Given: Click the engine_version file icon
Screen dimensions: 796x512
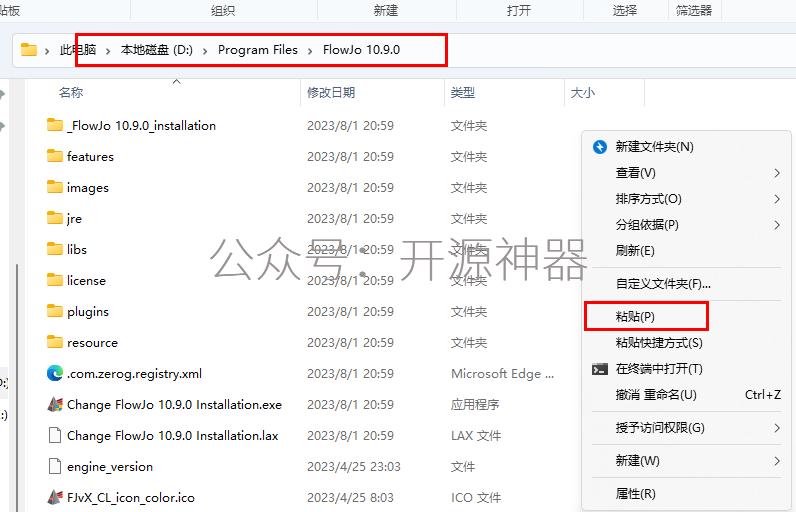Looking at the screenshot, I should 55,466.
